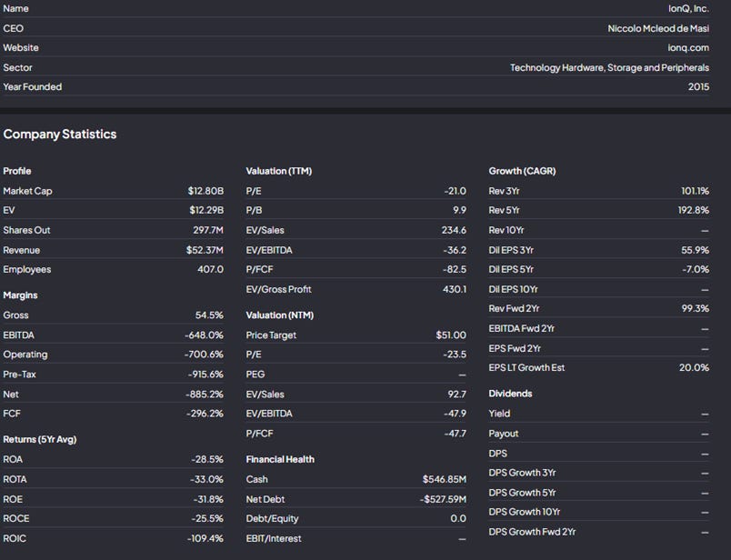Click the ionq.com website value
This screenshot has height=560, width=731.
[x=688, y=48]
